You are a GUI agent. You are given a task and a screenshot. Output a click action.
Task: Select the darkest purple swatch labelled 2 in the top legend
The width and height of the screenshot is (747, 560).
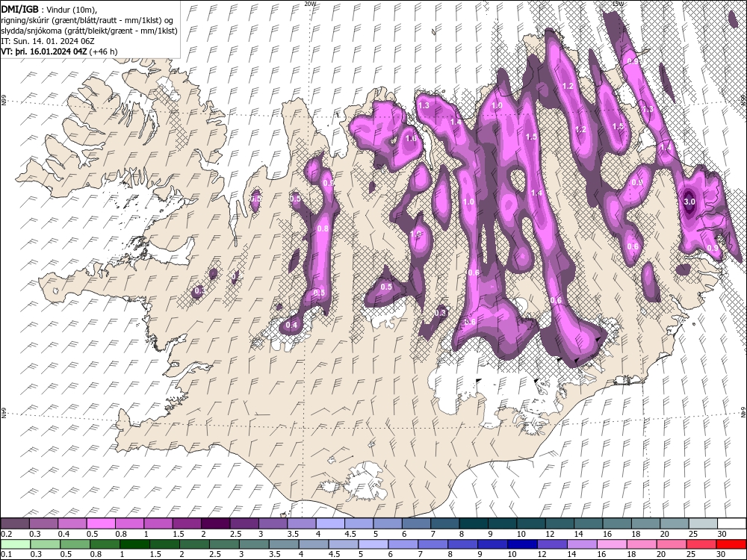pyautogui.click(x=215, y=523)
